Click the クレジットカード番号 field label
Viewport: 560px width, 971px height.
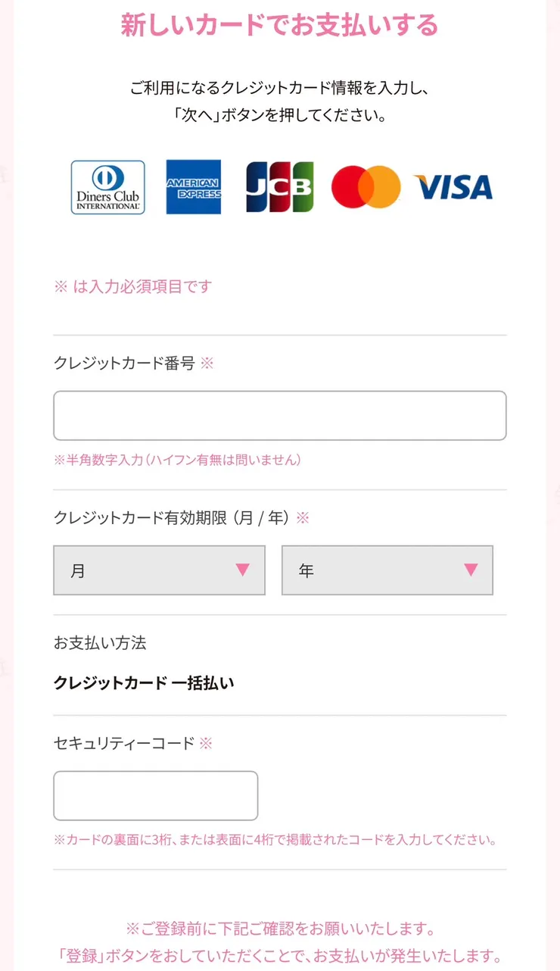click(124, 364)
